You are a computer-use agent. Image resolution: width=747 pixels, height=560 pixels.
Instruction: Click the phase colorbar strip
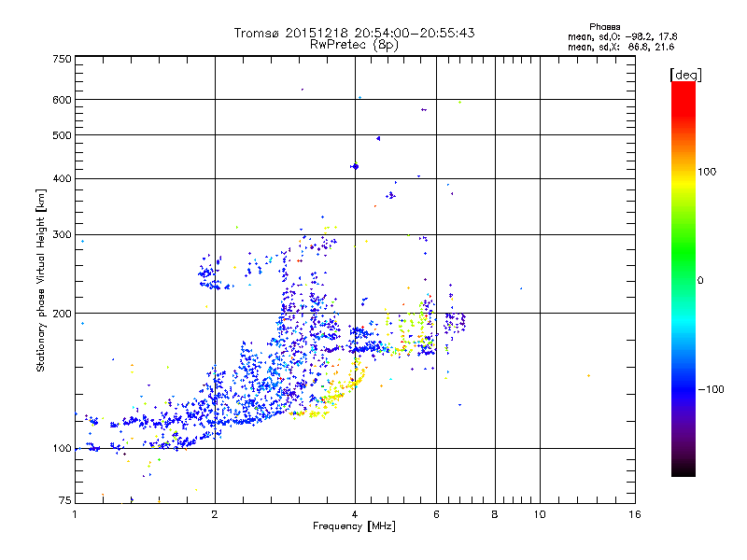(x=684, y=279)
